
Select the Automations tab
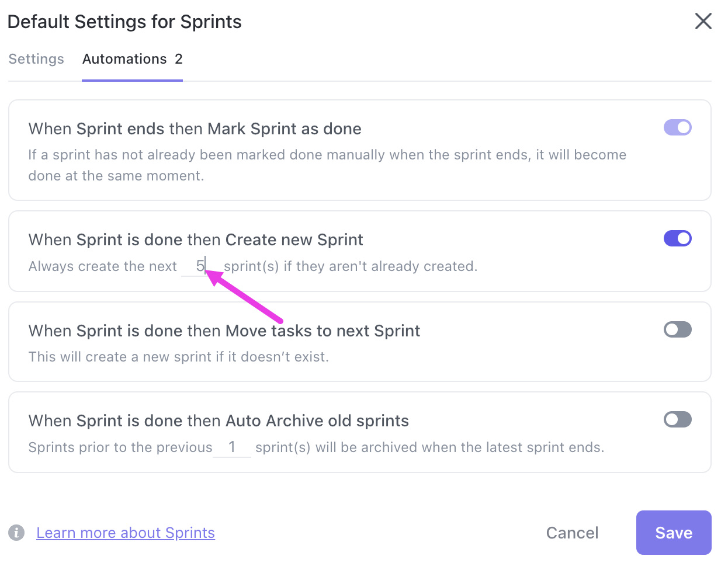pyautogui.click(x=124, y=58)
